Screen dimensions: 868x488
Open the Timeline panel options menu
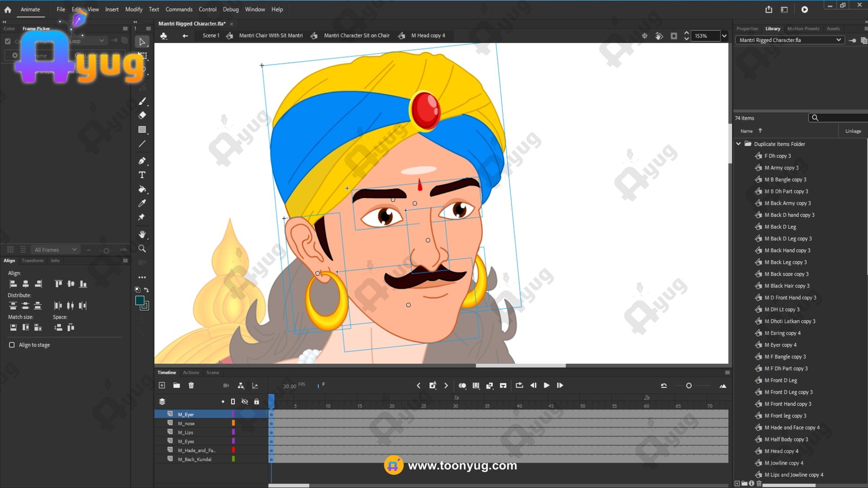[x=727, y=373]
